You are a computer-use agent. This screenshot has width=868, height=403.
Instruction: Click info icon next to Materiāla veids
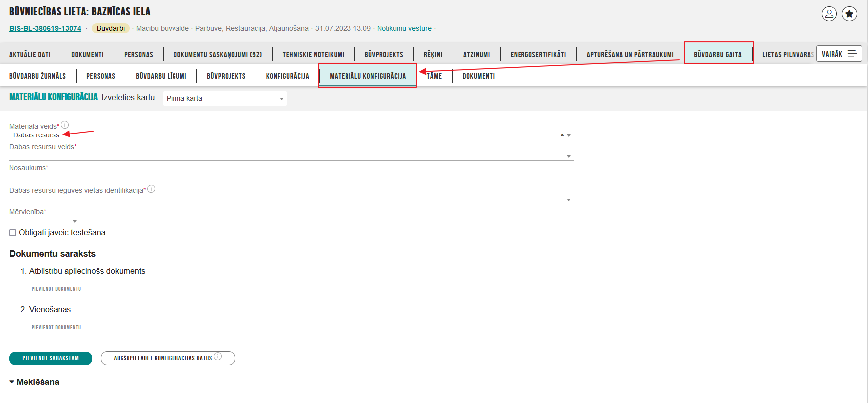pos(65,125)
